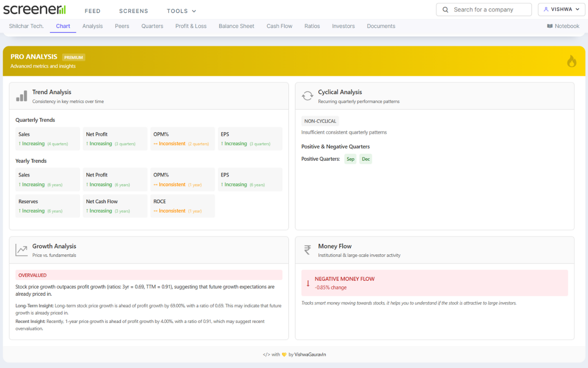
Task: Click the Growth Analysis line chart icon
Action: click(x=21, y=250)
